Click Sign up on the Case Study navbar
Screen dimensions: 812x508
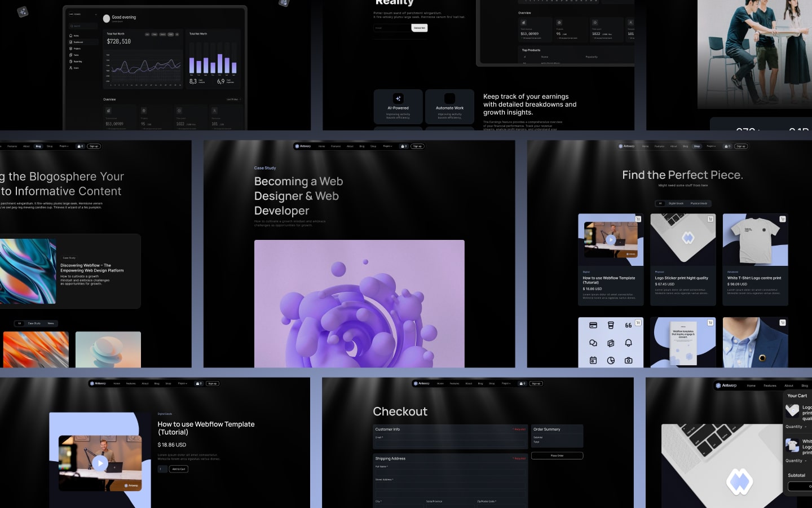pyautogui.click(x=417, y=146)
